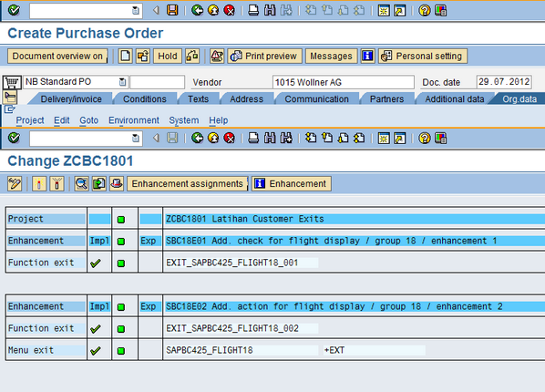The width and height of the screenshot is (545, 392).
Task: Click Doc. date field 29.07.2012
Action: click(504, 82)
